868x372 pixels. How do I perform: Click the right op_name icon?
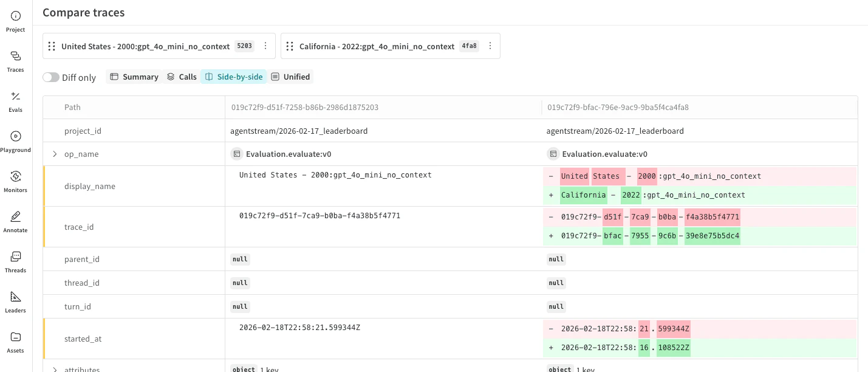(x=553, y=154)
